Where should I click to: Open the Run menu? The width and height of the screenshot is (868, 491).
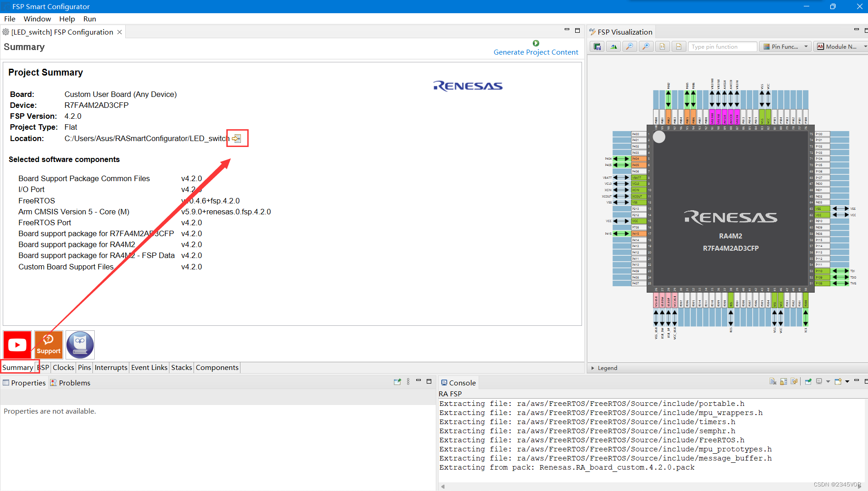click(90, 19)
